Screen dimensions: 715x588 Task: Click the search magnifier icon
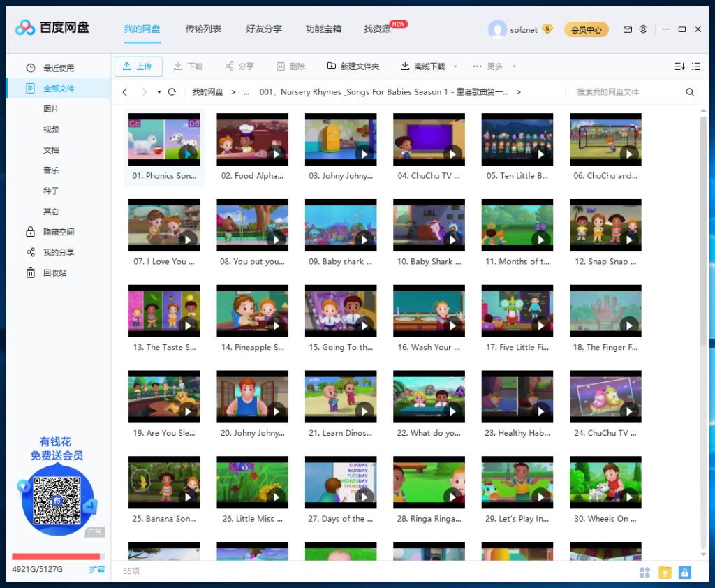click(690, 92)
